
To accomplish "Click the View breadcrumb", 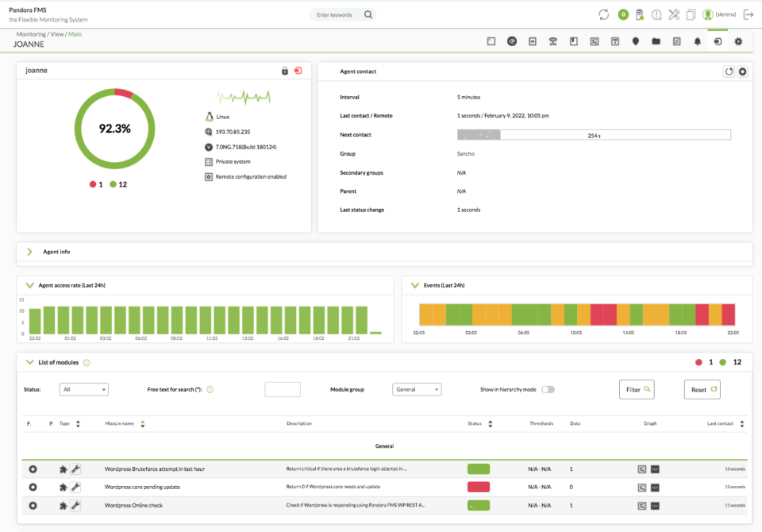I will [57, 34].
